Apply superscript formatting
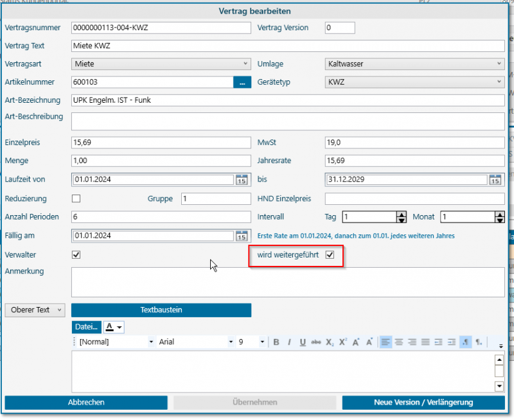 coord(343,342)
